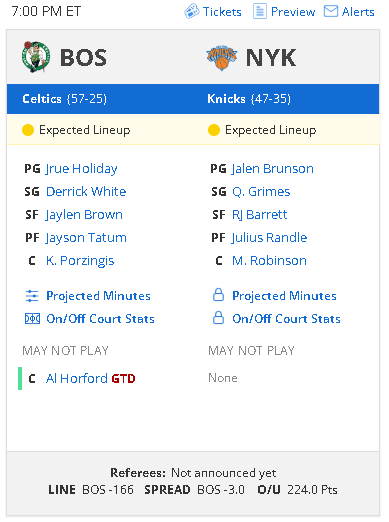Open Jayson Tatum's player link
The width and height of the screenshot is (389, 522).
86,238
